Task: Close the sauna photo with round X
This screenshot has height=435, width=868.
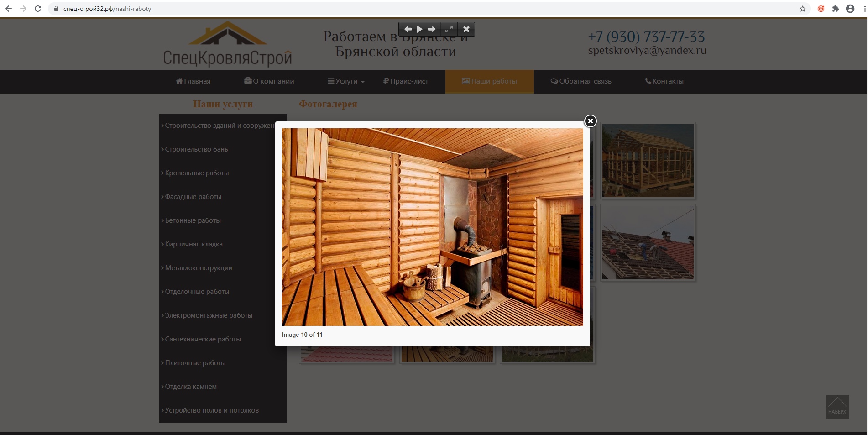Action: coord(590,121)
